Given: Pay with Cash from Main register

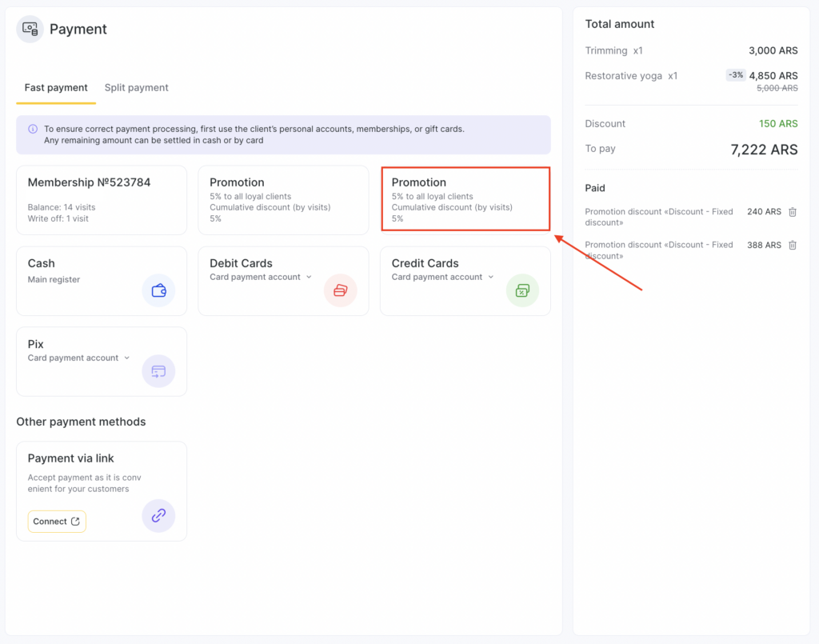Looking at the screenshot, I should click(80, 272).
